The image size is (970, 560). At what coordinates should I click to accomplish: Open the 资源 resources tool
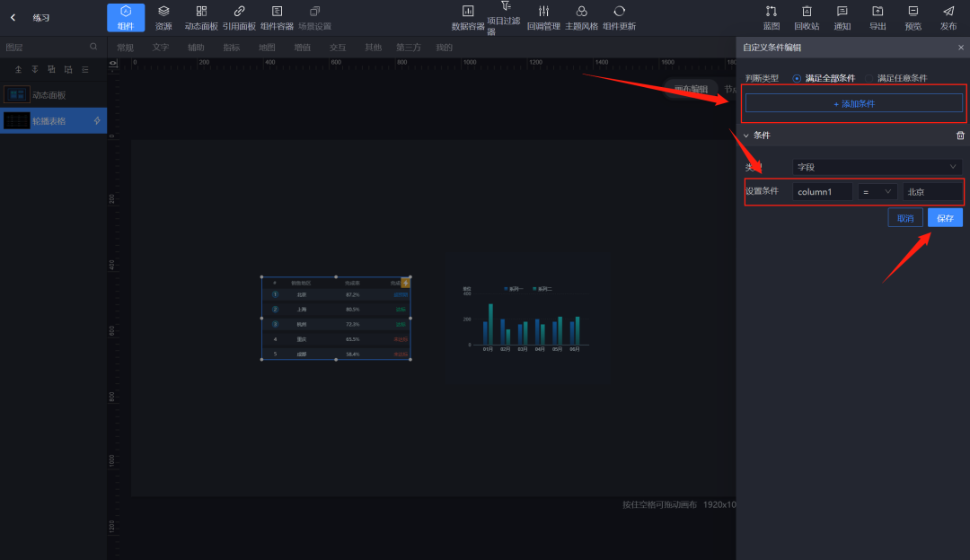tap(163, 17)
